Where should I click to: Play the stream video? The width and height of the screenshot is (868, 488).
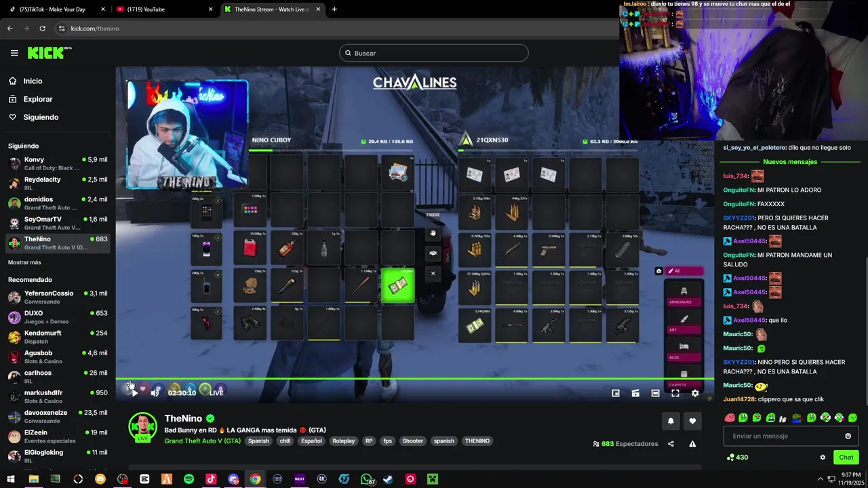click(134, 392)
